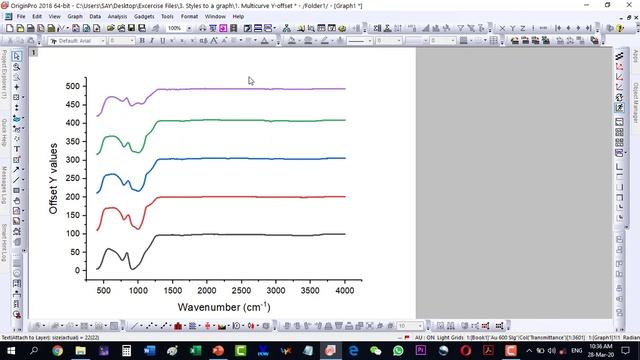Viewport: 640px width, 360px height.
Task: Click the New Project icon
Action: [x=9, y=28]
